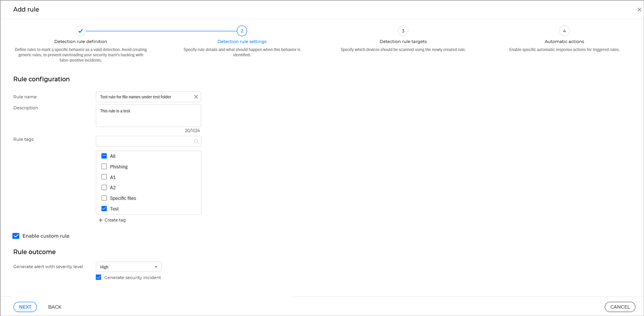
Task: Click the CANCEL button
Action: [x=620, y=307]
